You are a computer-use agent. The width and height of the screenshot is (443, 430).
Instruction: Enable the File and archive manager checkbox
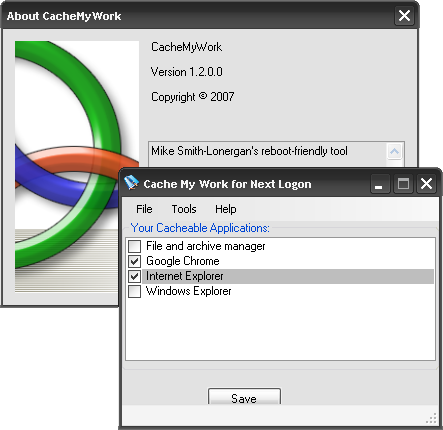click(135, 246)
